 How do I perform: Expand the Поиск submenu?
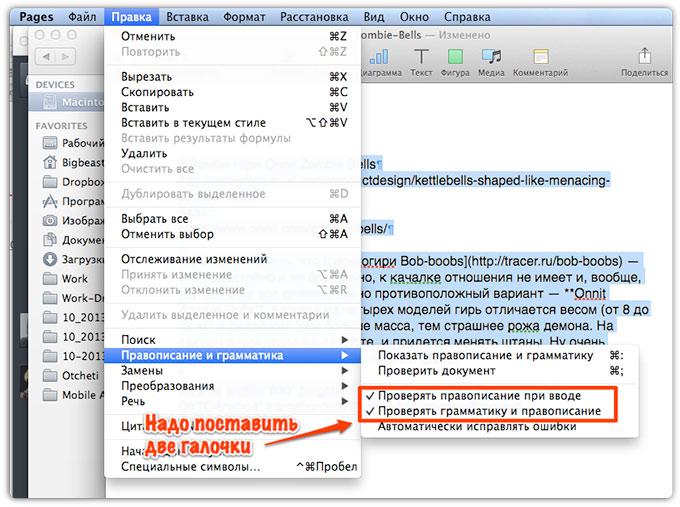pyautogui.click(x=233, y=340)
